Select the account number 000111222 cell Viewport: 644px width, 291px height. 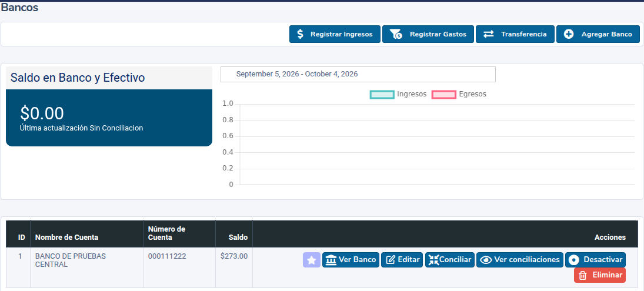point(179,267)
